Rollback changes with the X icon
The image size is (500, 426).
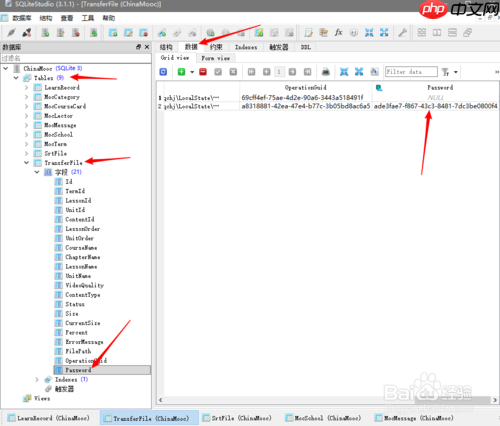(233, 72)
